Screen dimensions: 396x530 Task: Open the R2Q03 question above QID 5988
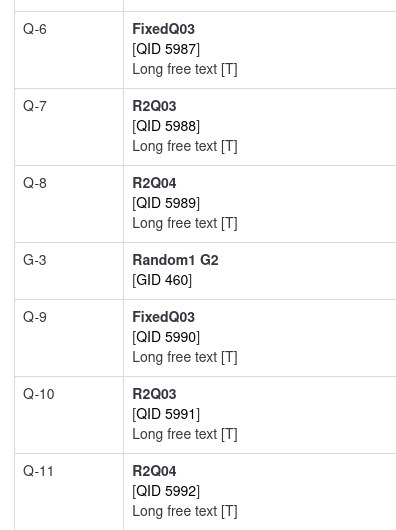point(154,106)
